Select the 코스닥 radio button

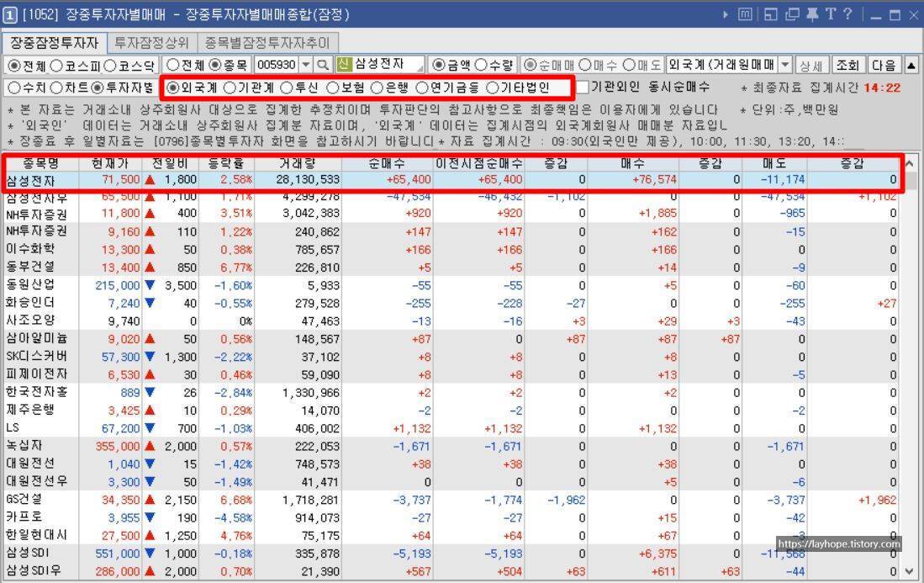pos(110,66)
